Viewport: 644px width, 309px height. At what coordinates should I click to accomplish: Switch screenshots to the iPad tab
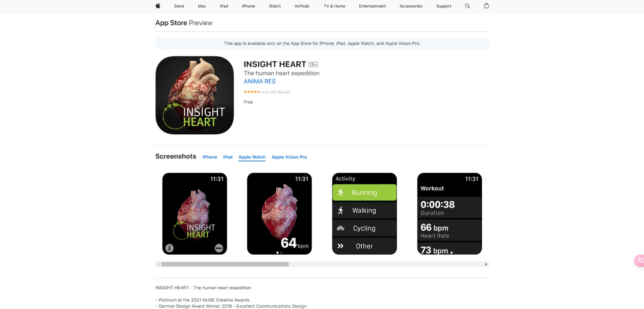228,157
